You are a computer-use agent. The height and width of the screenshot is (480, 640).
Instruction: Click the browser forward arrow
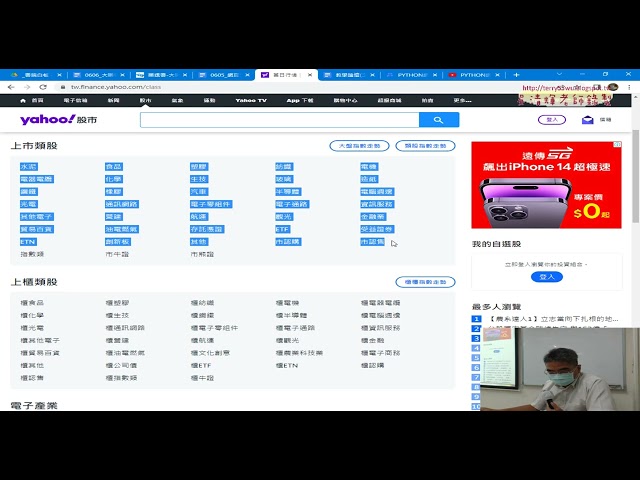click(x=27, y=87)
